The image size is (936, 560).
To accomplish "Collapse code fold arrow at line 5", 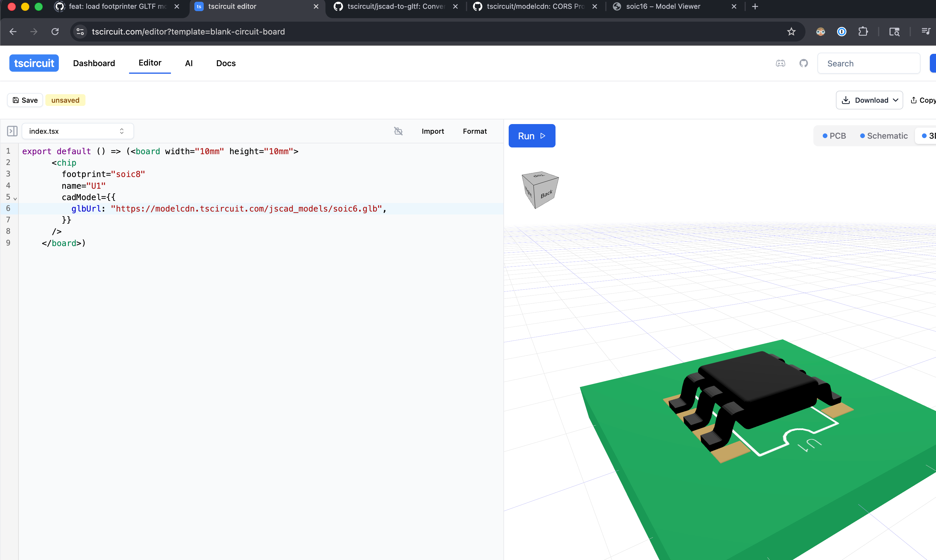I will click(x=15, y=198).
